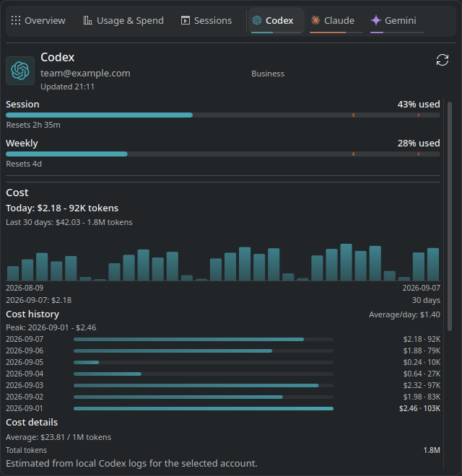This screenshot has height=476, width=462.
Task: Select the 2026-09-02 cost history row
Action: point(223,397)
